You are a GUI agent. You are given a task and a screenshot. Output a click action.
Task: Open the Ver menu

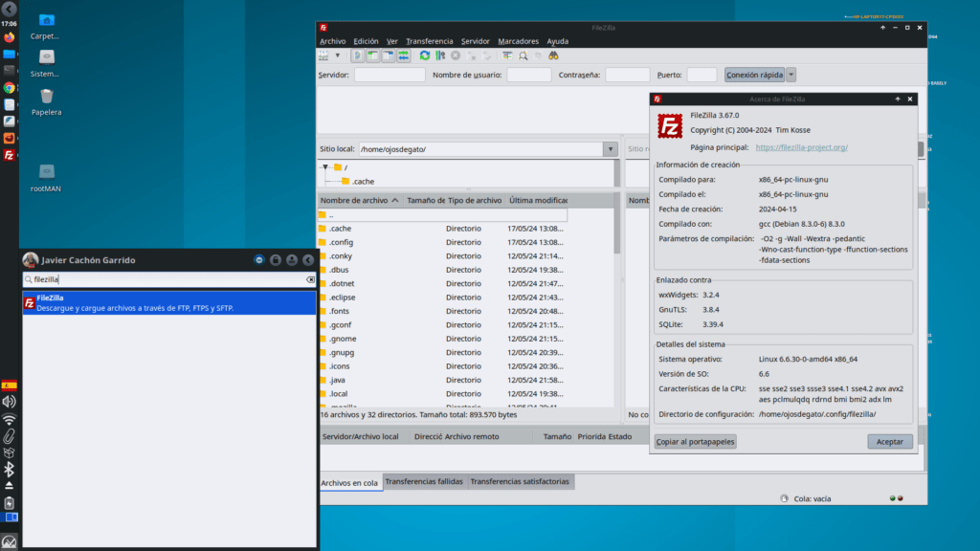pyautogui.click(x=391, y=41)
